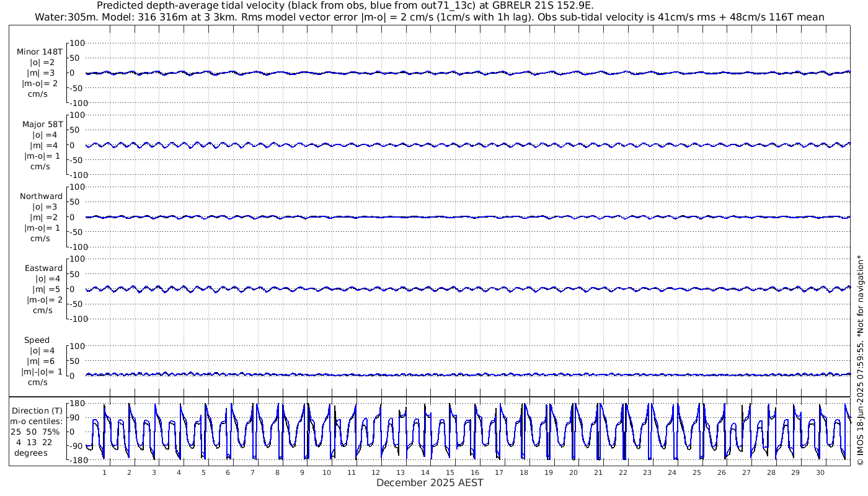868x496 pixels.
Task: Click day tick label '1' on the x-axis
Action: 104,472
